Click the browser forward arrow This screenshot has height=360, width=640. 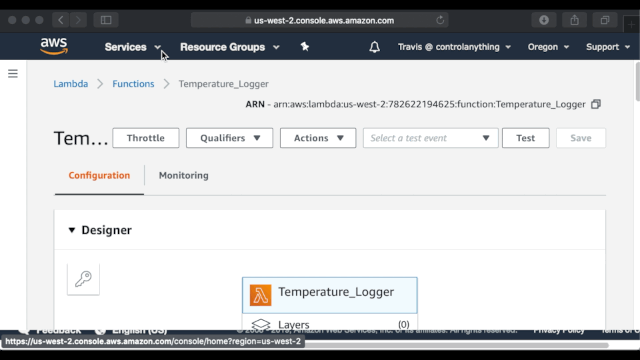pos(78,20)
